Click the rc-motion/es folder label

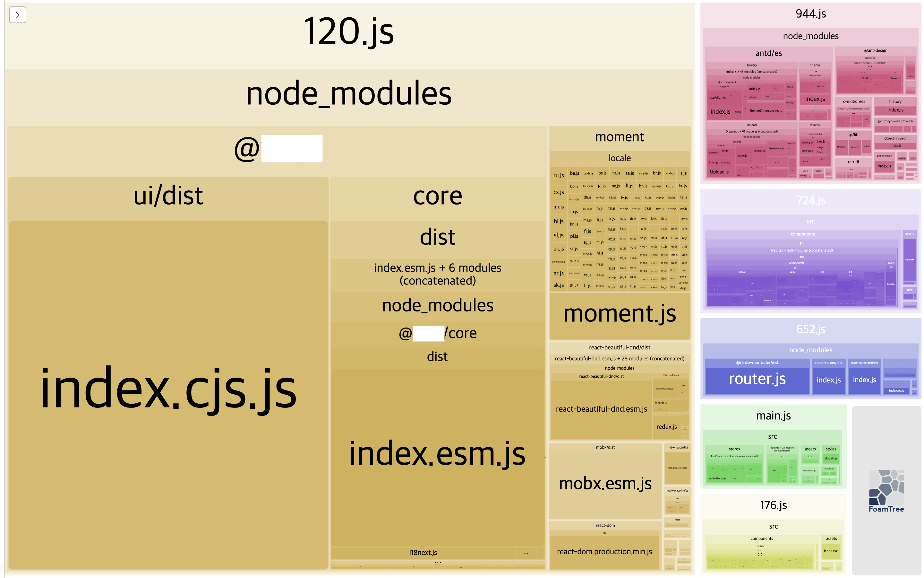pos(853,102)
